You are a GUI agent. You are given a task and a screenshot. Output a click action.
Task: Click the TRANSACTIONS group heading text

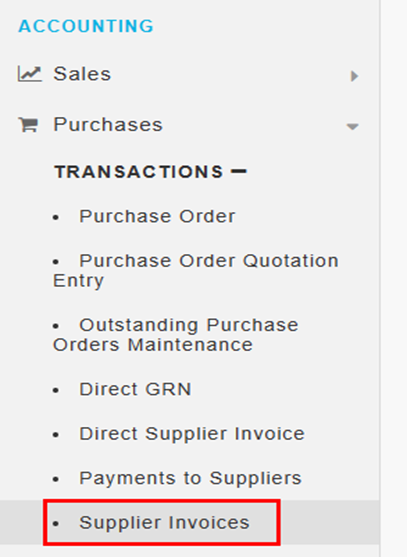coord(139,172)
